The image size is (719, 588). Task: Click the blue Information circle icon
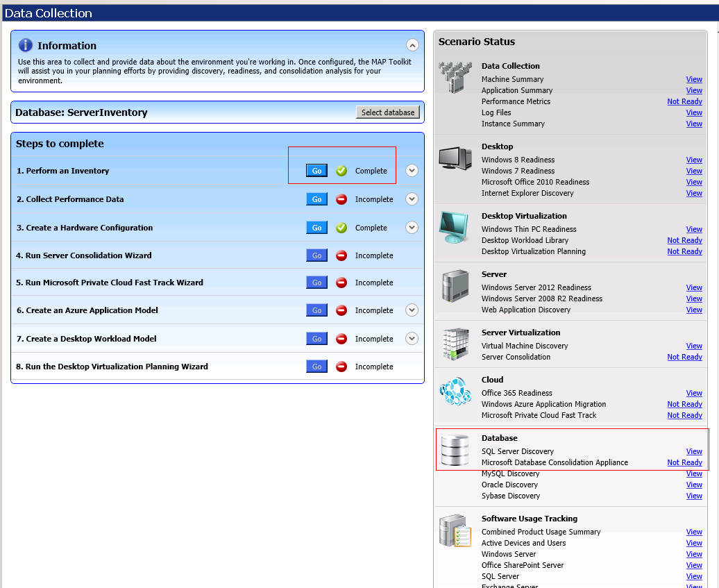click(26, 45)
